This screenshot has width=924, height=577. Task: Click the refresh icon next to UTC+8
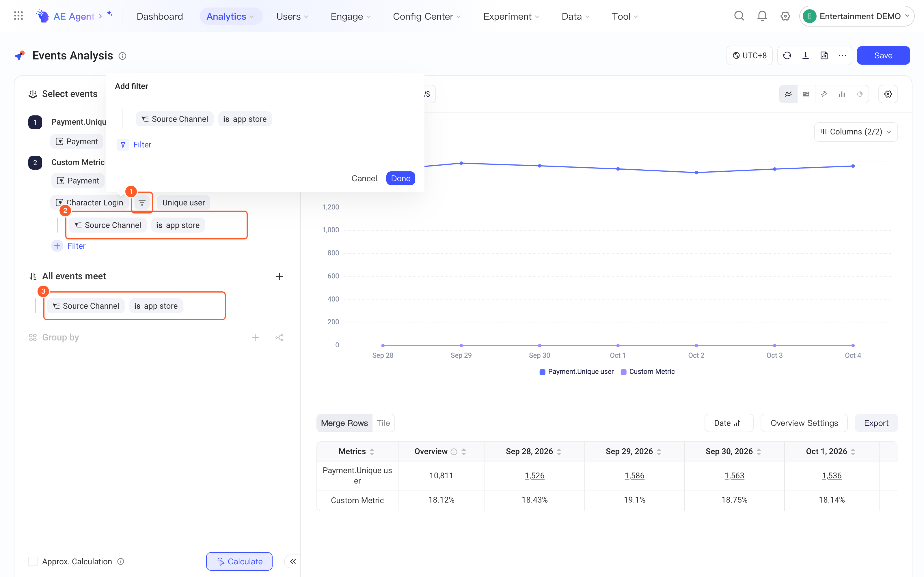[787, 56]
